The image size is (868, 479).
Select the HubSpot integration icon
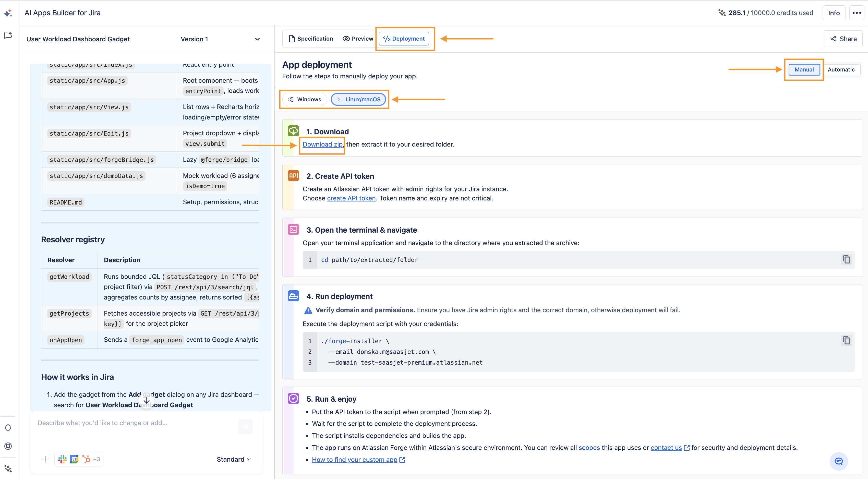click(x=86, y=459)
